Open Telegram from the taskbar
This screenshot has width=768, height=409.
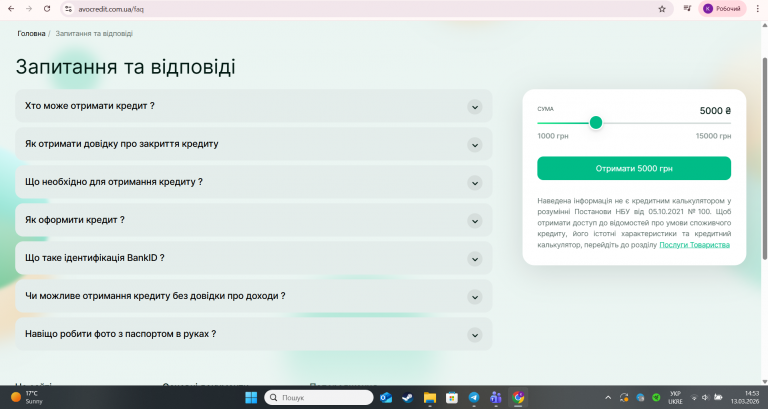pyautogui.click(x=474, y=397)
